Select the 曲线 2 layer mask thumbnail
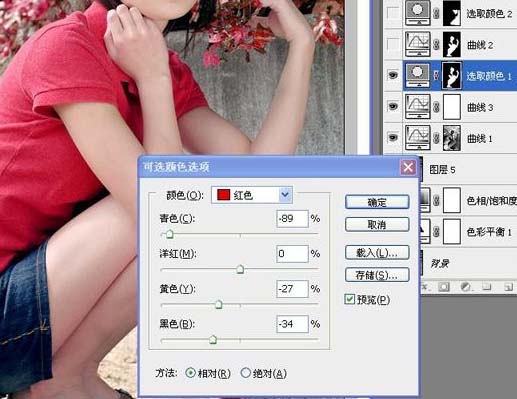Screen dimensions: 517x399 [452, 44]
